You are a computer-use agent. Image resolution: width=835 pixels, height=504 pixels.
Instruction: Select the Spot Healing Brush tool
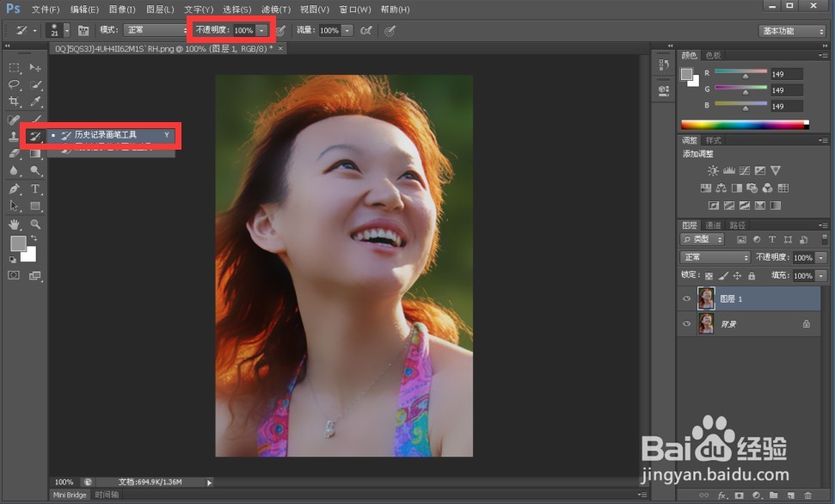coord(14,120)
